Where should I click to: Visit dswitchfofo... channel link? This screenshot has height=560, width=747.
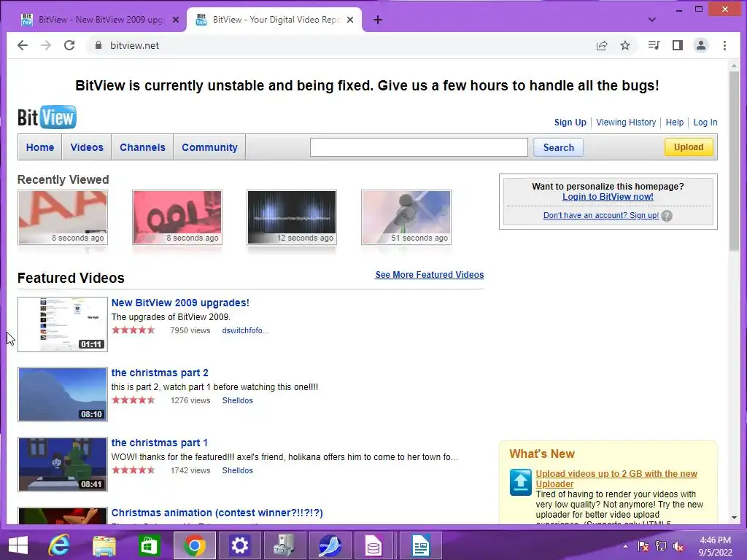pos(245,330)
